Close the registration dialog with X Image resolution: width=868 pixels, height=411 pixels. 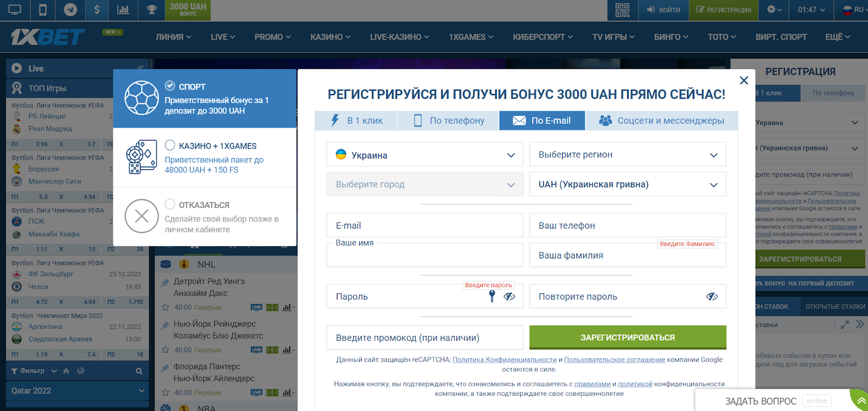(744, 80)
